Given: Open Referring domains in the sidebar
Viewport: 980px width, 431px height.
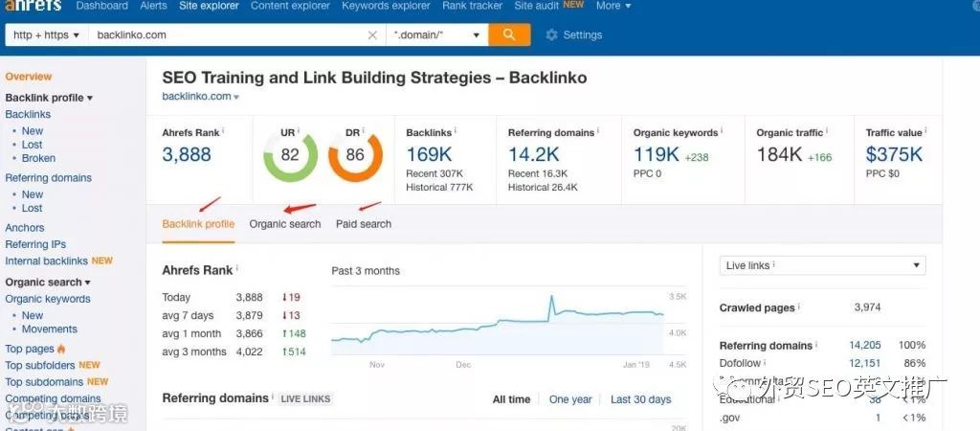Looking at the screenshot, I should click(x=48, y=177).
